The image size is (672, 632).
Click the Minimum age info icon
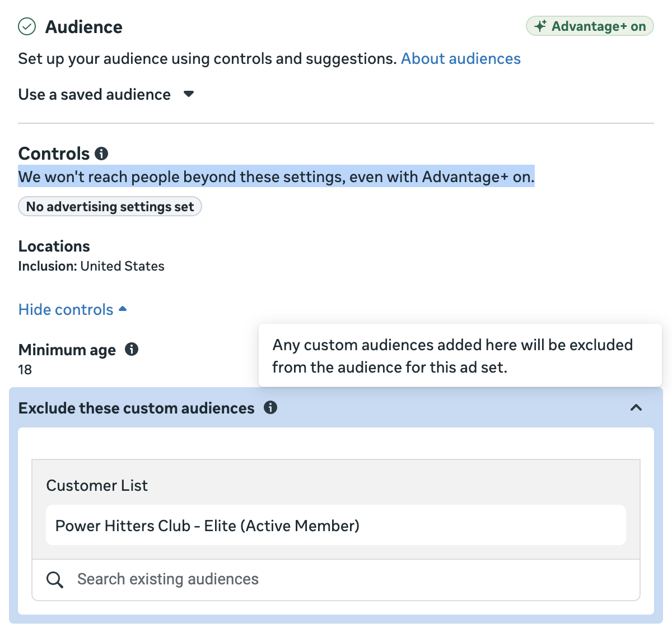coord(132,350)
